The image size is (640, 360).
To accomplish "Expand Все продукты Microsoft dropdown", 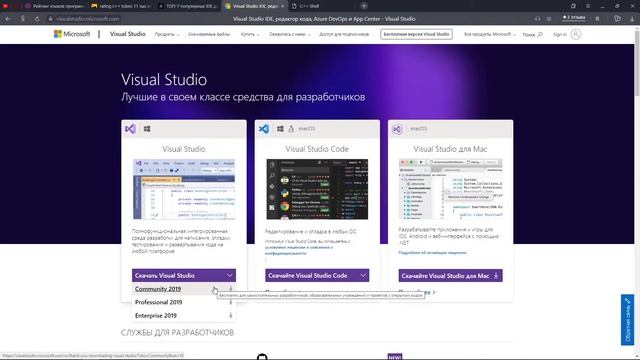I will [490, 34].
